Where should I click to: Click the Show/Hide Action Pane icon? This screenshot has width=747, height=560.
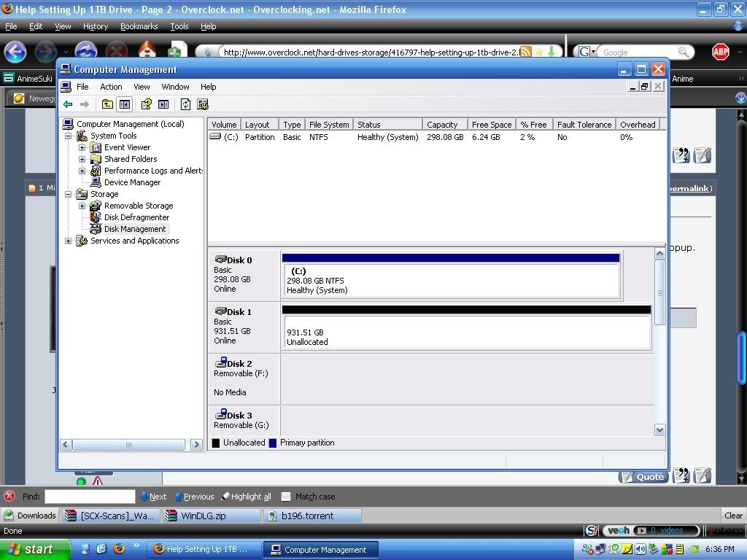[163, 104]
